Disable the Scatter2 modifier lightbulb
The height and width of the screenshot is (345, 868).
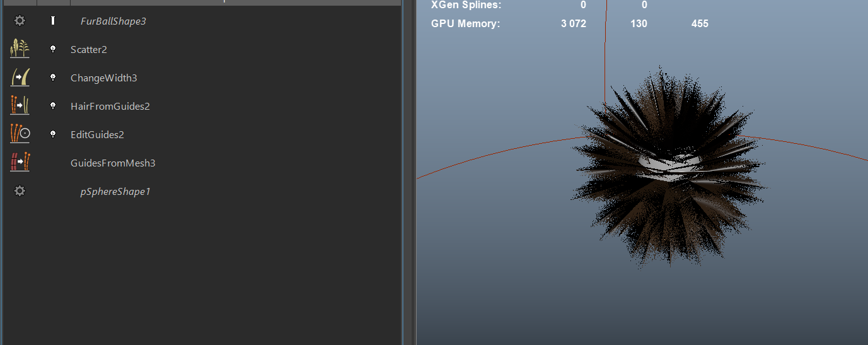tap(53, 49)
